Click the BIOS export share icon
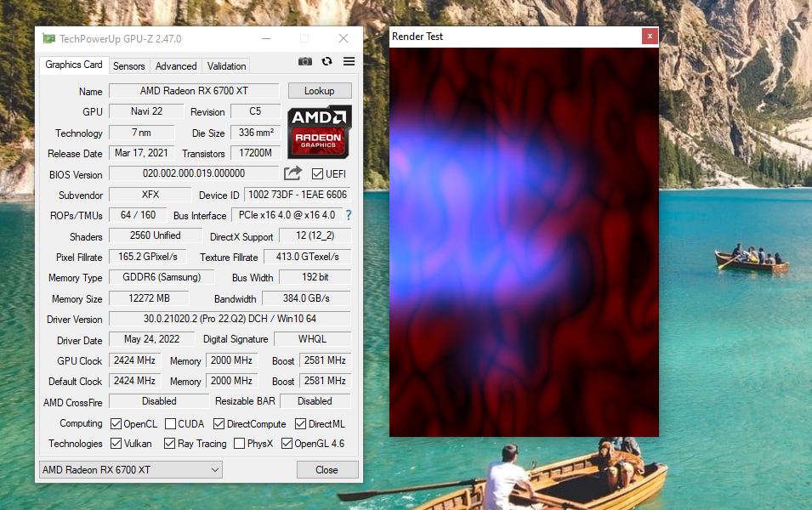This screenshot has height=510, width=812. (x=292, y=173)
